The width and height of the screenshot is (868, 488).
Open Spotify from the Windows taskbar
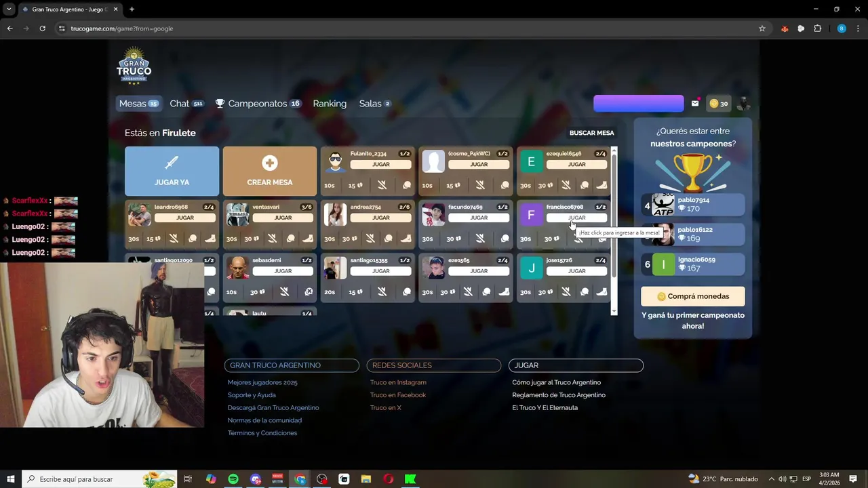233,479
